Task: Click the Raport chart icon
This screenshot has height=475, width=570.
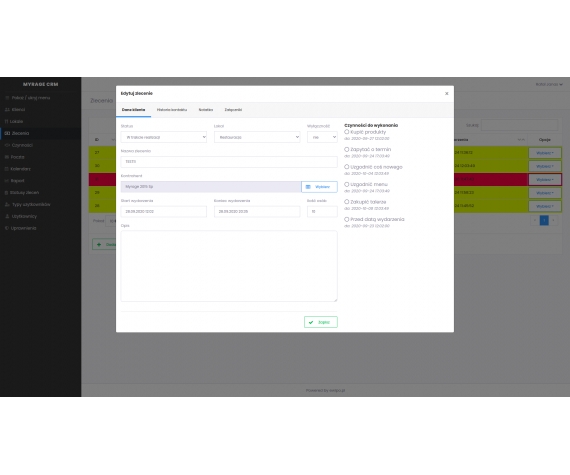Action: [x=7, y=181]
